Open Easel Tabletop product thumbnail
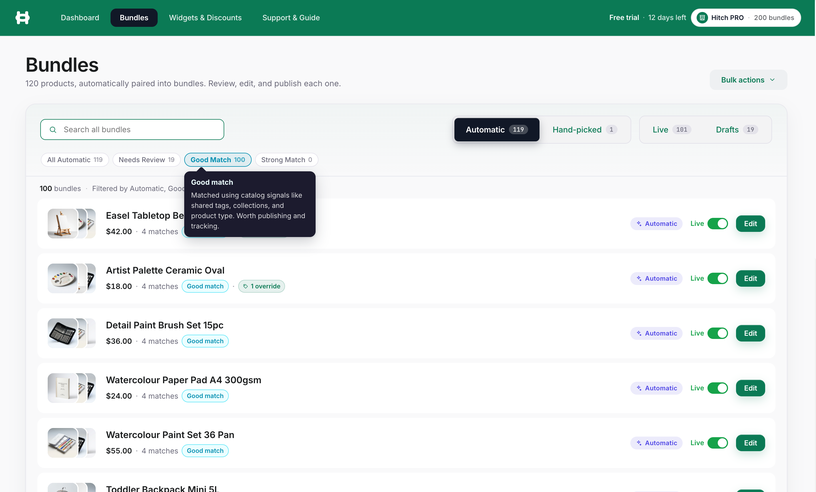This screenshot has height=492, width=816. [x=62, y=224]
